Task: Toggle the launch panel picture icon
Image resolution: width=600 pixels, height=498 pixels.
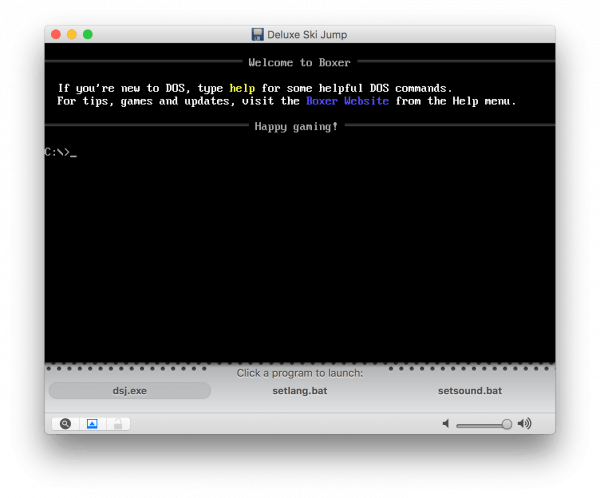Action: coord(92,424)
